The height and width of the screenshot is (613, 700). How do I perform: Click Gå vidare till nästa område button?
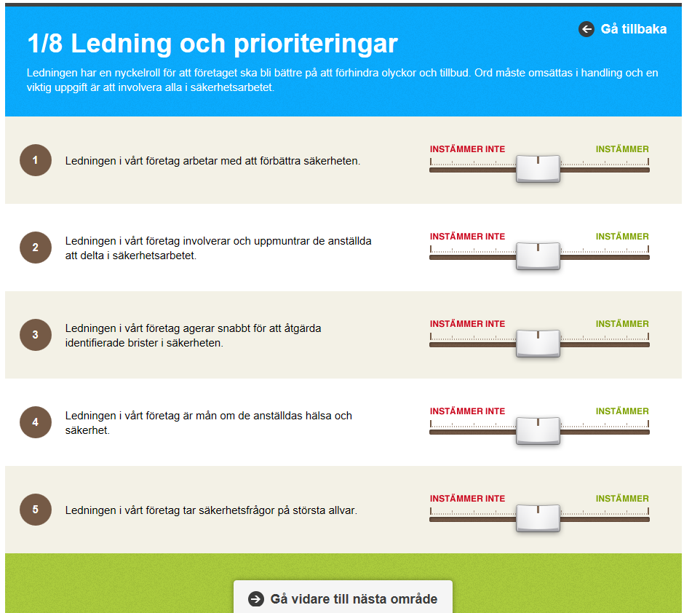pyautogui.click(x=343, y=597)
